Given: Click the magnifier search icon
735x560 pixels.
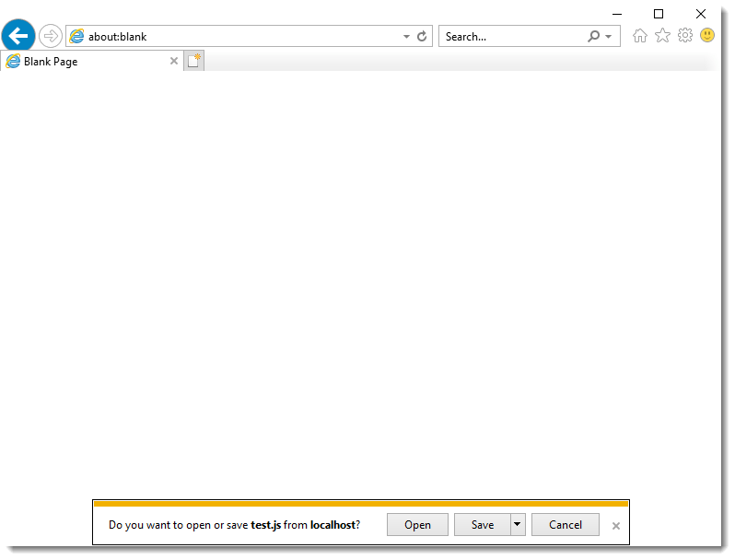Looking at the screenshot, I should point(593,37).
